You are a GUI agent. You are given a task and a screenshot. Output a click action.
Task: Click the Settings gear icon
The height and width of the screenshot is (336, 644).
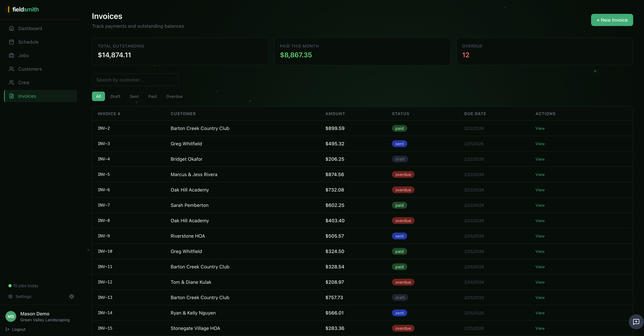(x=10, y=296)
